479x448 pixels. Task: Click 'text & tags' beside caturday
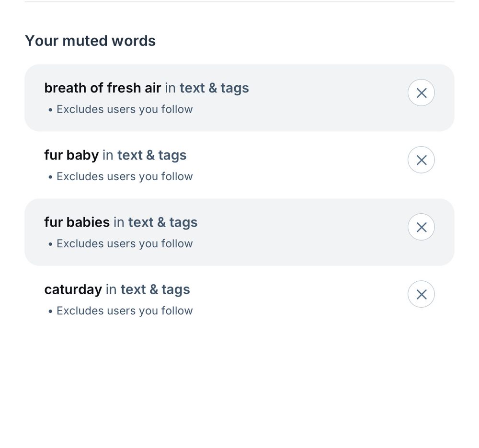[x=155, y=289]
